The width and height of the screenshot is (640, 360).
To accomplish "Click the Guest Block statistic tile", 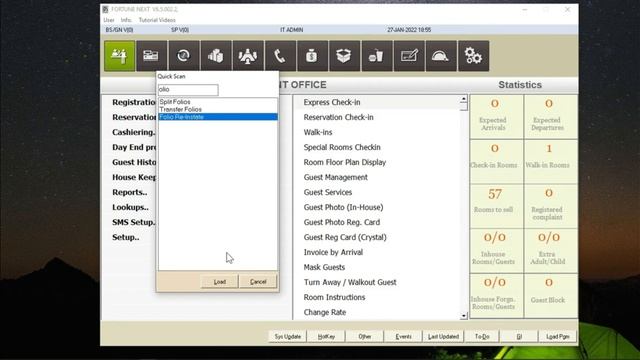I will pyautogui.click(x=551, y=296).
